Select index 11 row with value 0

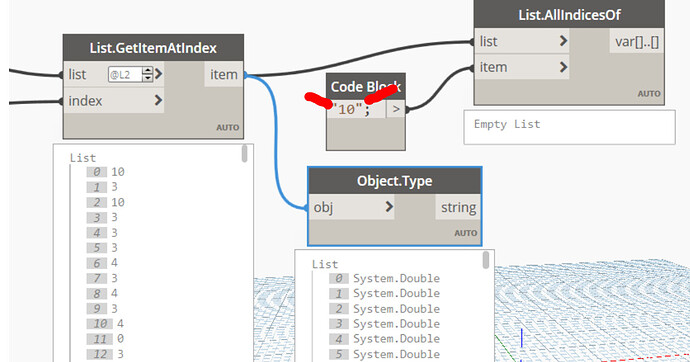pos(106,339)
